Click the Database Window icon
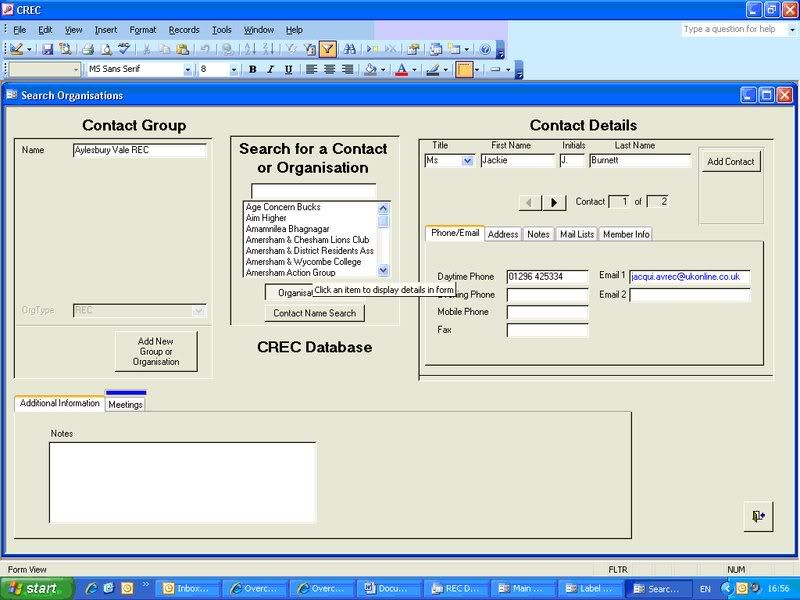 (x=436, y=49)
